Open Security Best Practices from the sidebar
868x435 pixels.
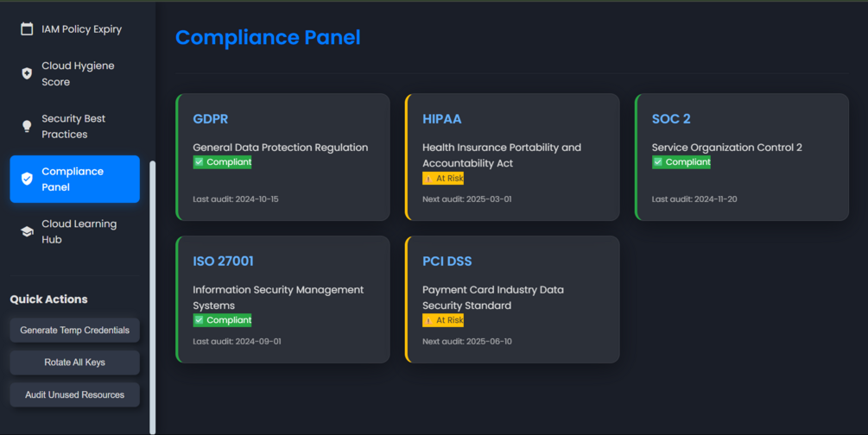pyautogui.click(x=73, y=126)
